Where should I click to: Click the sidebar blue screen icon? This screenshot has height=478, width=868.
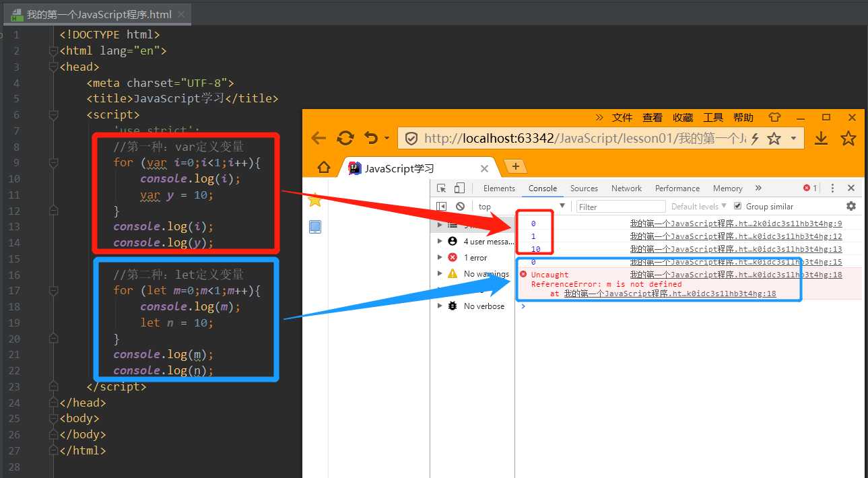(x=314, y=227)
